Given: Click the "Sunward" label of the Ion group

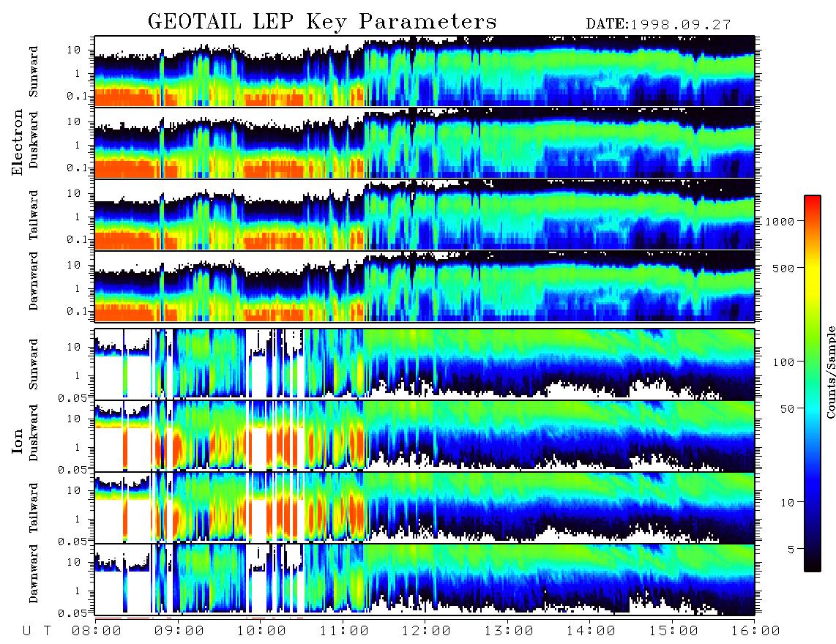Looking at the screenshot, I should (x=34, y=364).
